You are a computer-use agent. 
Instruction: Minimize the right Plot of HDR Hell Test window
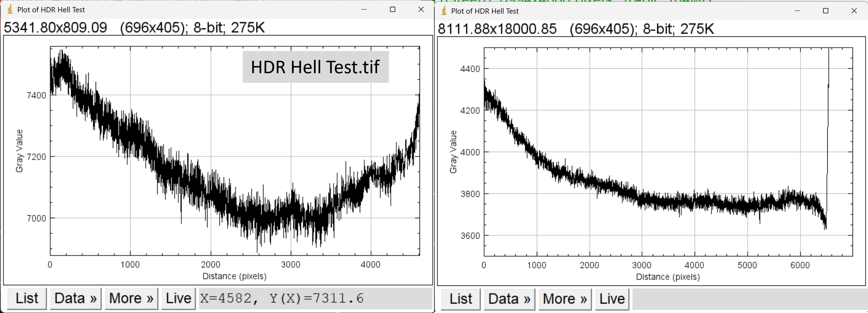point(797,11)
